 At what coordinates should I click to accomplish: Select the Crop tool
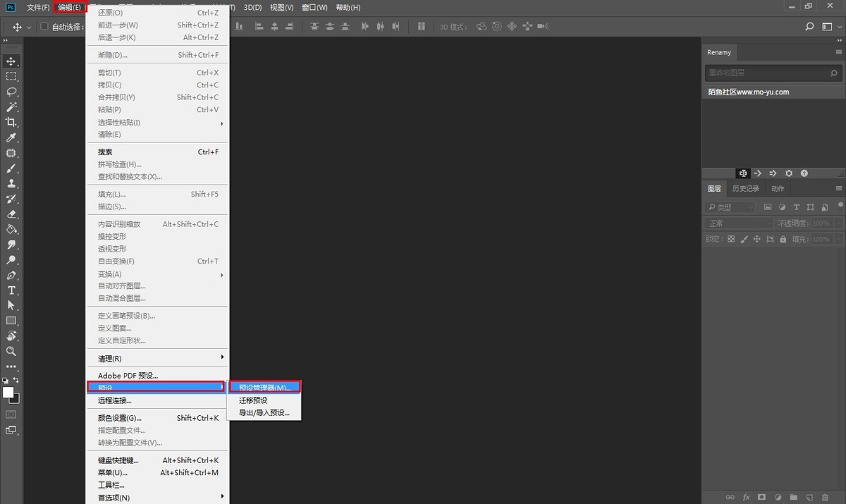click(x=11, y=123)
